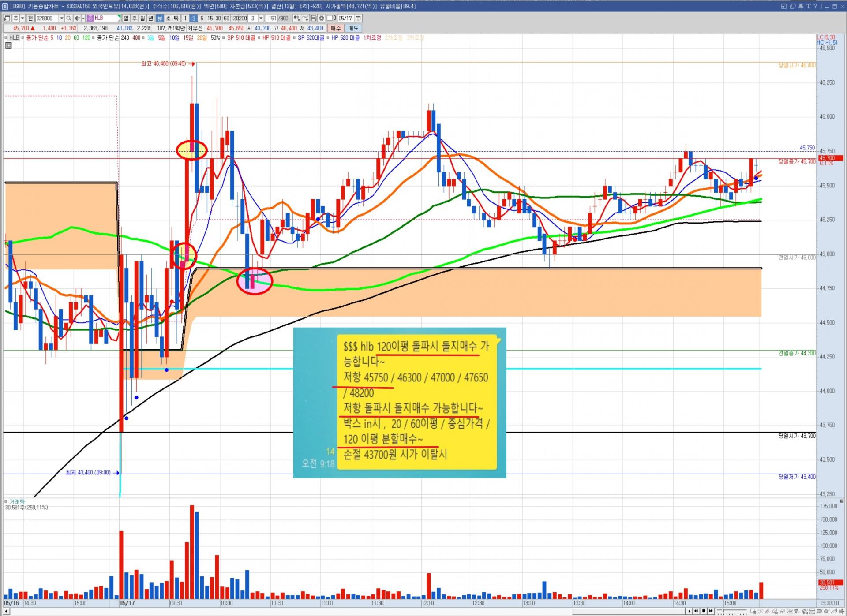This screenshot has height=616, width=847.
Task: Click the speaker sound icon
Action: [x=77, y=18]
